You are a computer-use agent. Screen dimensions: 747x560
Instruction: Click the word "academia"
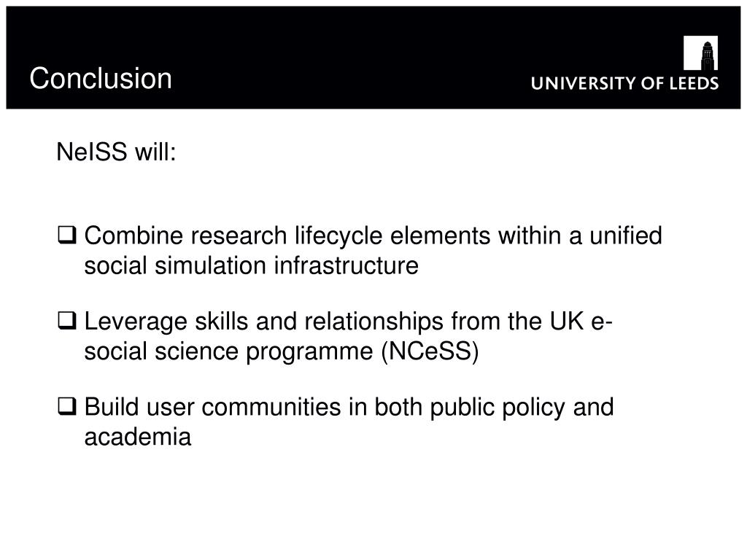point(138,437)
